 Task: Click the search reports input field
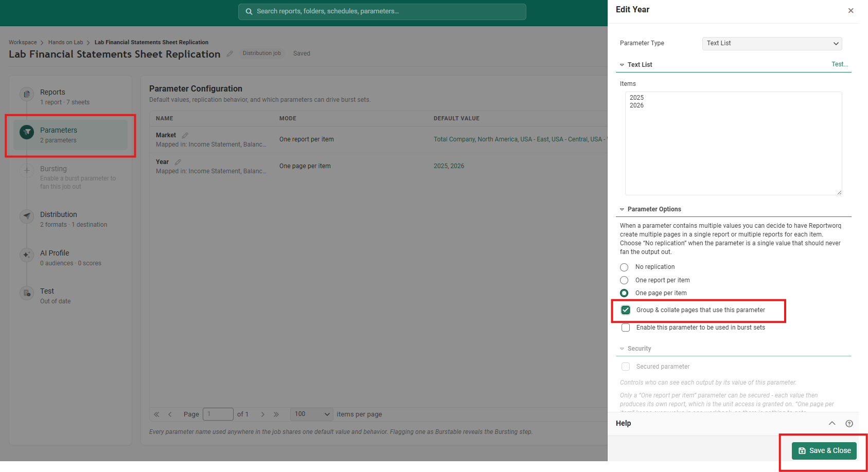382,11
